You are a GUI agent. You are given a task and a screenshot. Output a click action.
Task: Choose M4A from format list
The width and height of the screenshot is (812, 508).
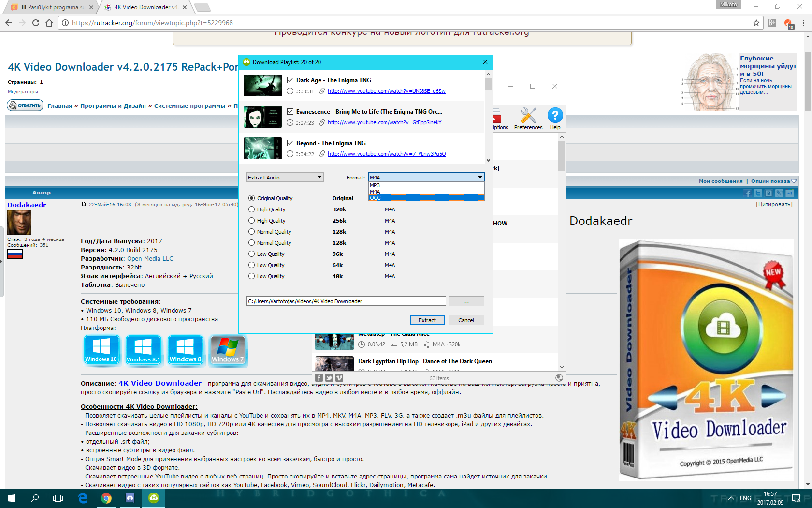(426, 192)
